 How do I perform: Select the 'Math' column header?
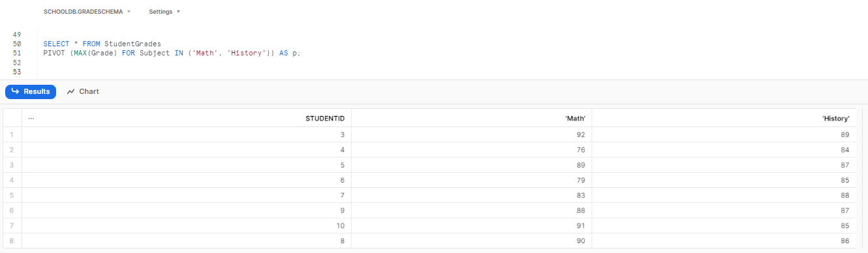coord(575,119)
